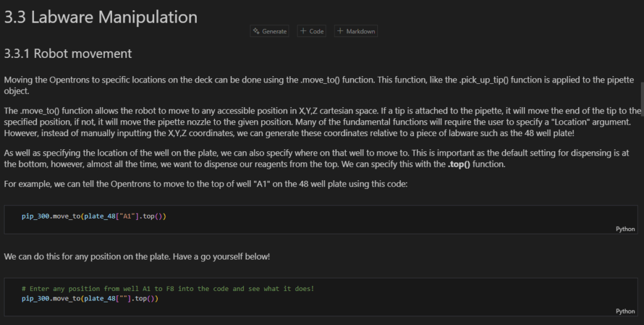Viewport: 644px width, 325px height.
Task: Open the Python language picker of the last code cell
Action: tap(625, 311)
